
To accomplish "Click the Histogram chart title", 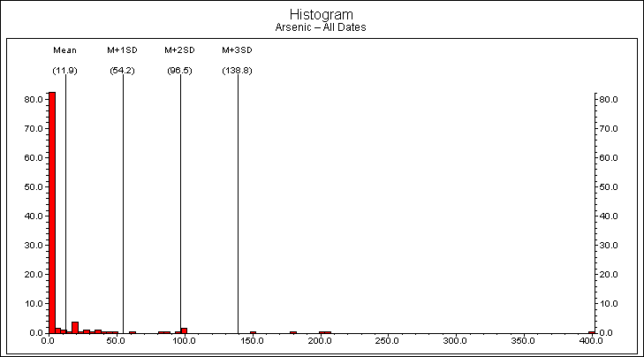I will coord(322,14).
